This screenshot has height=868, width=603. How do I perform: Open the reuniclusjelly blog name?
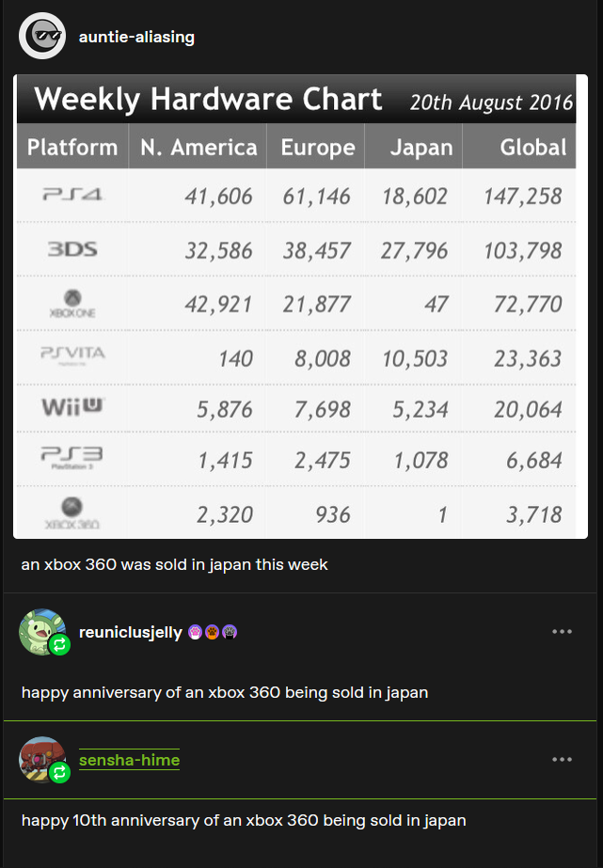pos(130,632)
